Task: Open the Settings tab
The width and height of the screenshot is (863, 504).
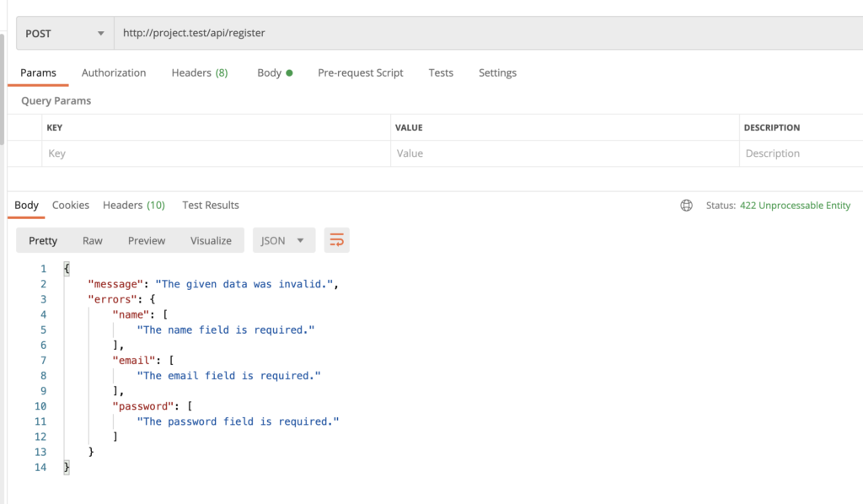Action: coord(497,73)
